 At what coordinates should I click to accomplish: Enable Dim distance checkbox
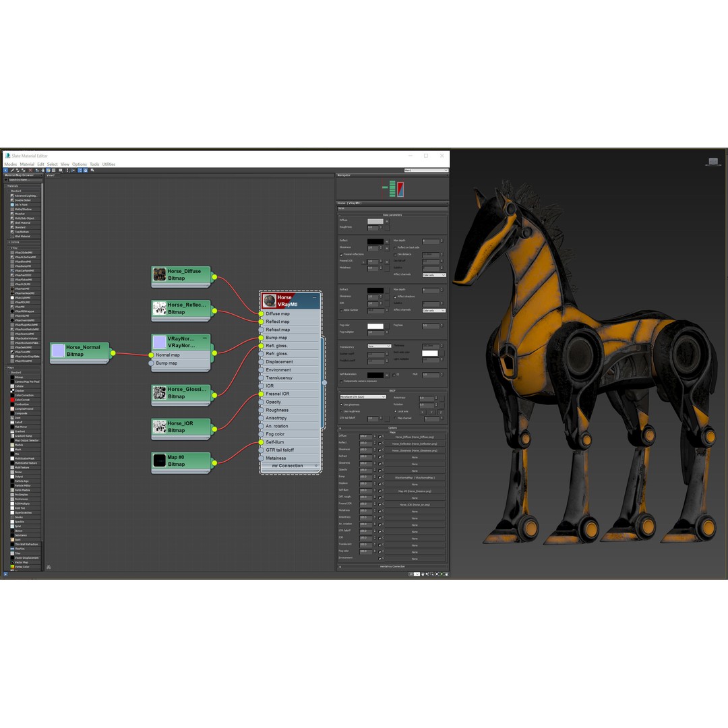point(395,255)
